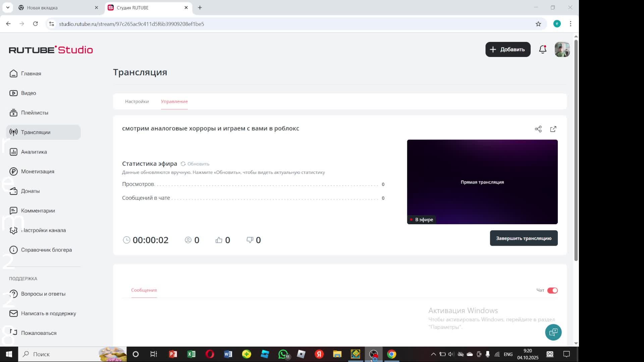Click the live stream preview thumbnail
Viewport: 644px width, 362px height.
(482, 182)
